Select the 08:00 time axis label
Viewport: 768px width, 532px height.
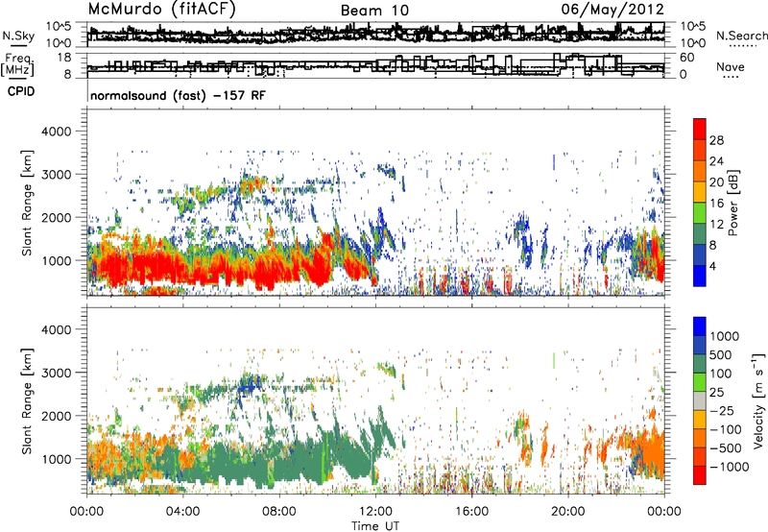pyautogui.click(x=279, y=512)
